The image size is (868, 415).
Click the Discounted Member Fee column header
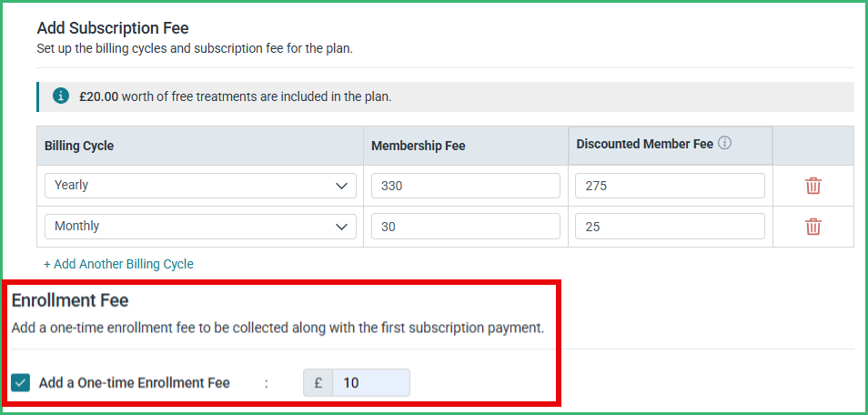click(644, 144)
